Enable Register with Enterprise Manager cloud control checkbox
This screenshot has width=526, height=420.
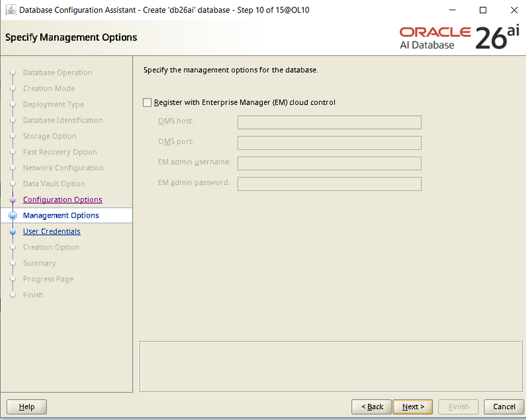147,103
